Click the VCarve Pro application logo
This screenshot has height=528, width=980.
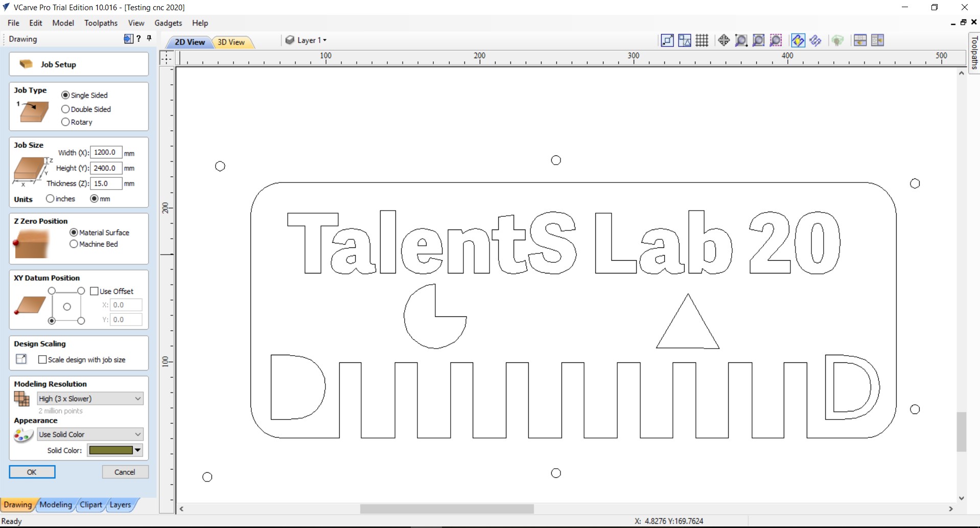(x=6, y=7)
